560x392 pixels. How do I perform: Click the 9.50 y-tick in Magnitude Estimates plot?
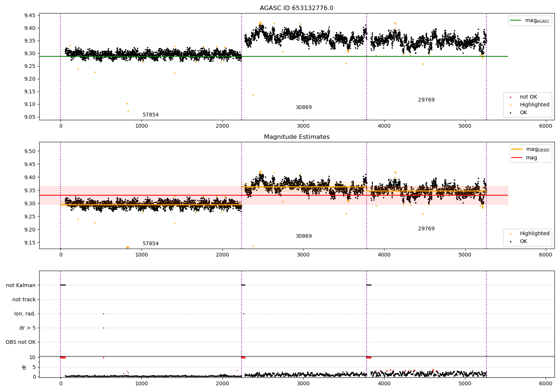coord(30,151)
